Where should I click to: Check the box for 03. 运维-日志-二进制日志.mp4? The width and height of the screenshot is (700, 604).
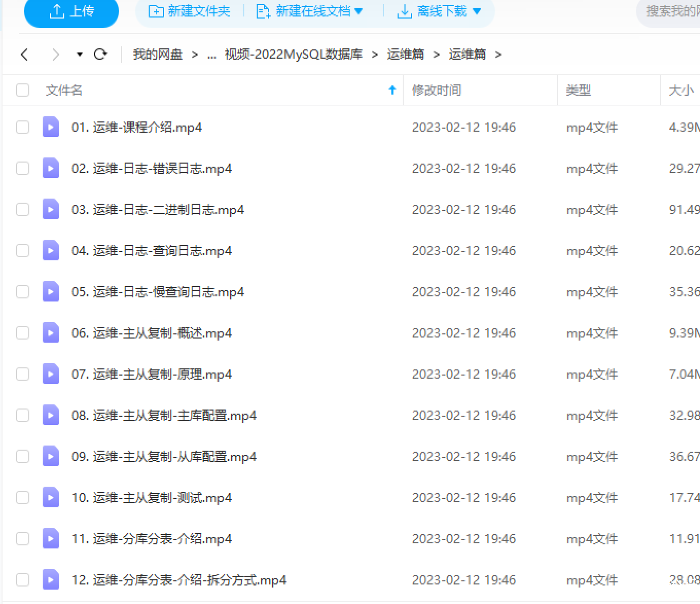click(23, 209)
